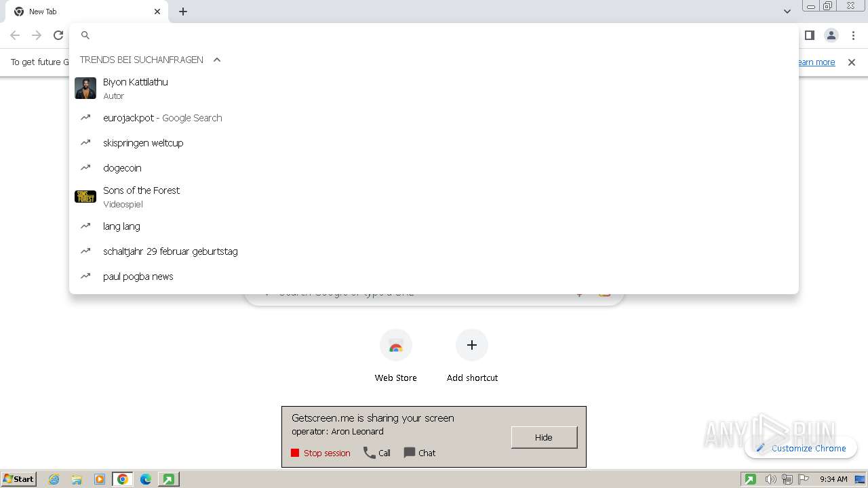868x488 pixels.
Task: Open Customize Chrome
Action: (x=801, y=448)
